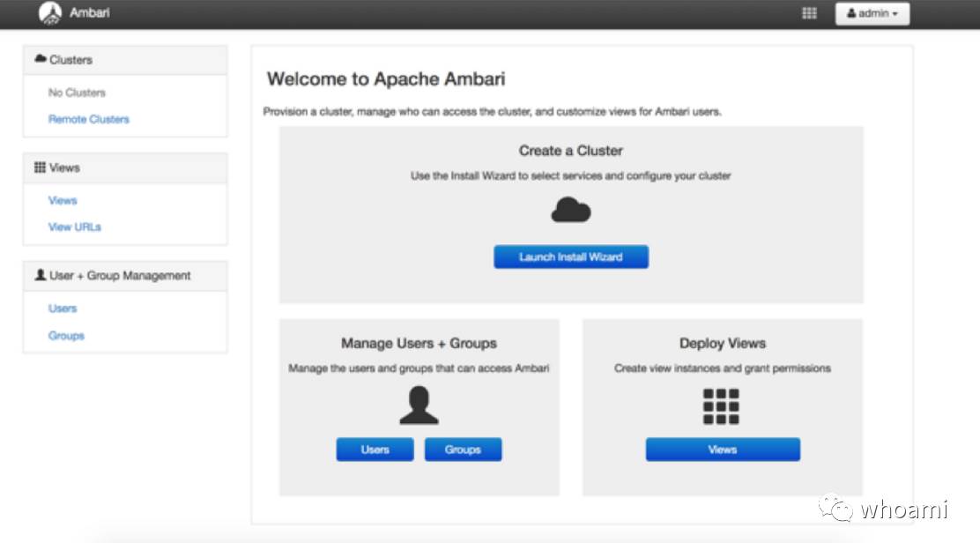Viewport: 980px width, 550px height.
Task: Click the 'Welcome to Apache Ambari' heading
Action: click(x=386, y=78)
